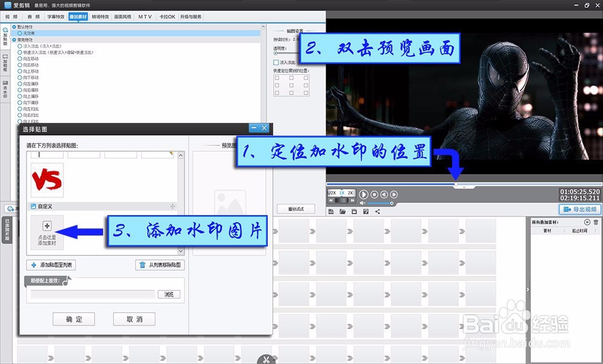Choose the 向左移动 effect
The width and height of the screenshot is (603, 364).
[x=28, y=59]
